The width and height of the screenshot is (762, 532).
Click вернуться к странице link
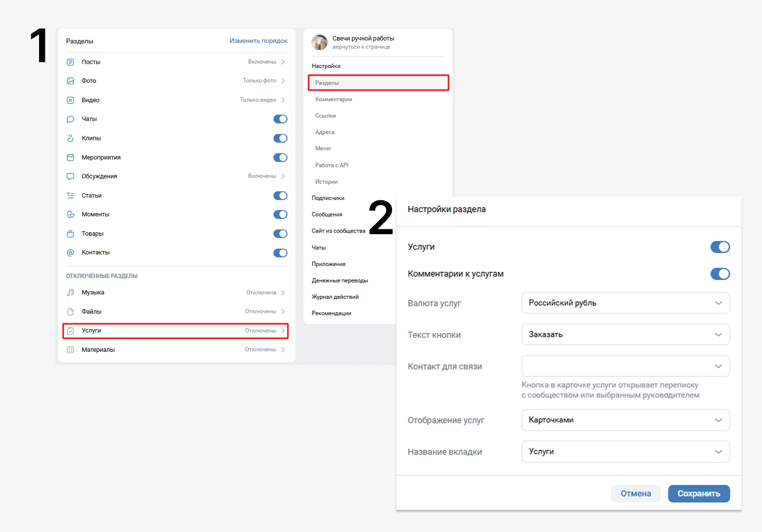point(361,47)
